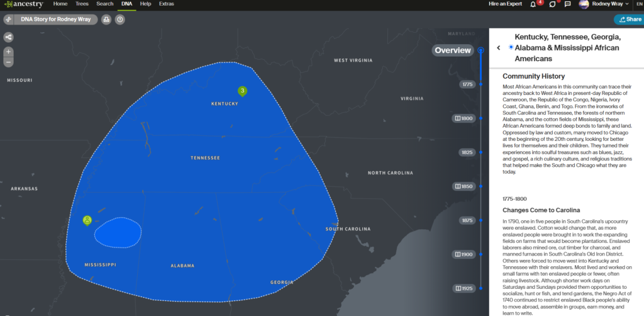Open the Extras menu
Viewport: 644px width, 316px height.
point(167,4)
